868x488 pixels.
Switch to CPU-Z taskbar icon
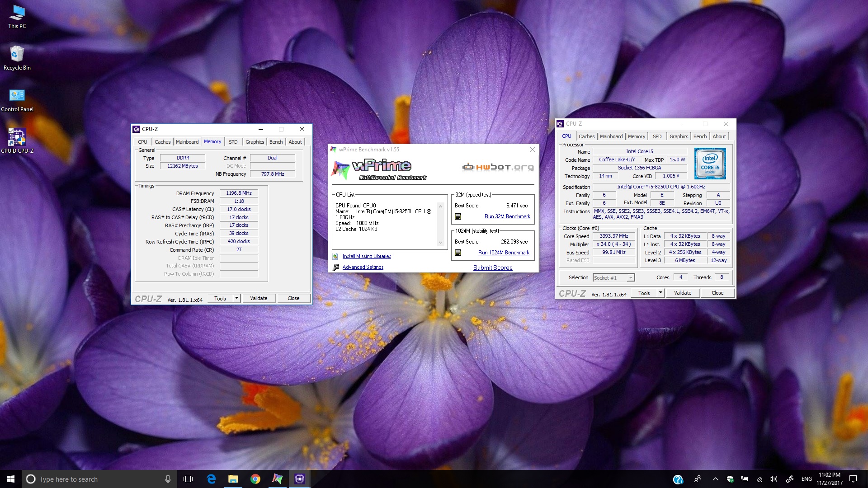pyautogui.click(x=300, y=479)
